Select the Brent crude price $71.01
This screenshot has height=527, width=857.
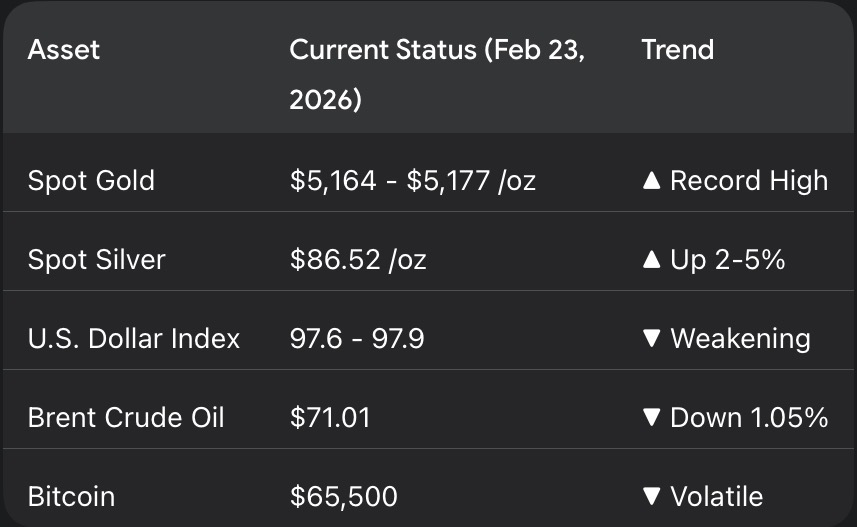(x=330, y=418)
